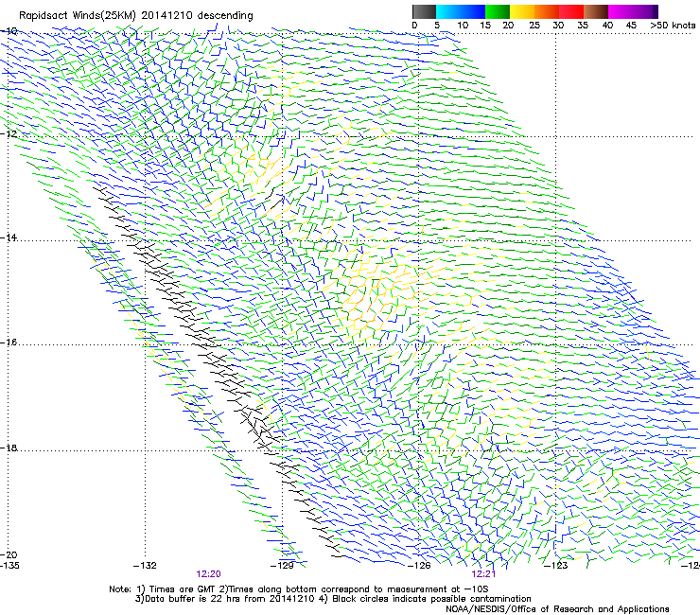The height and width of the screenshot is (615, 700).
Task: Click the -126 longitude axis label
Action: [419, 566]
